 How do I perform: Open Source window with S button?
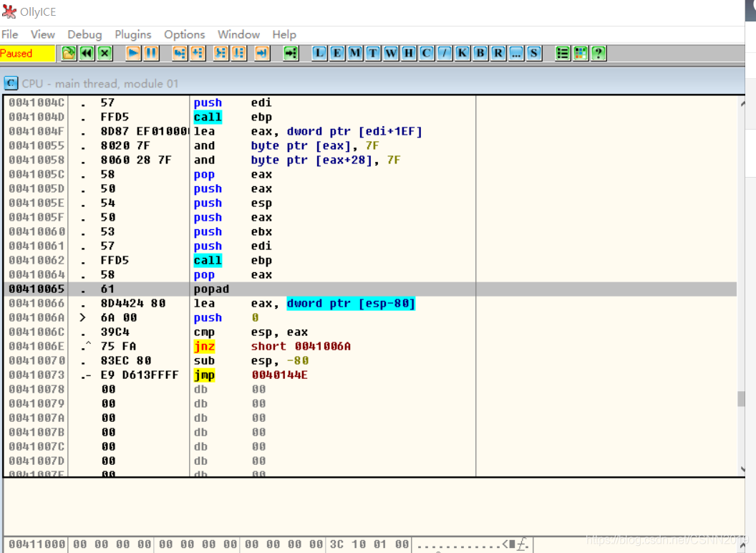[x=533, y=53]
